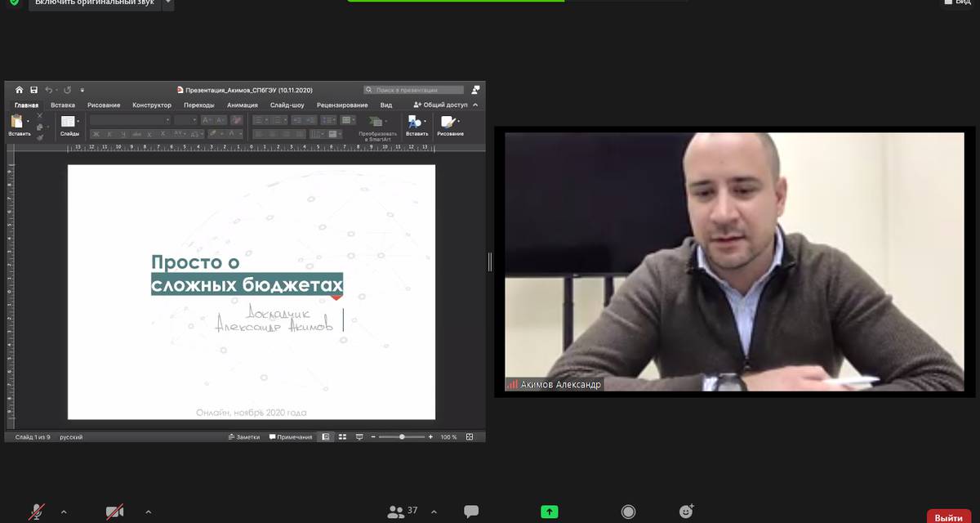Open video options arrow beside camera
980x523 pixels.
tap(148, 512)
